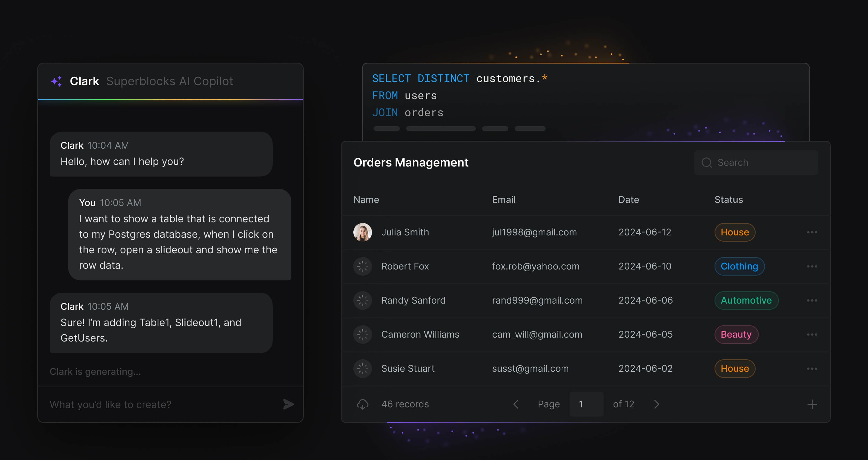Screen dimensions: 868x460
Task: Select the House status tag for Susie Stuart
Action: 734,368
